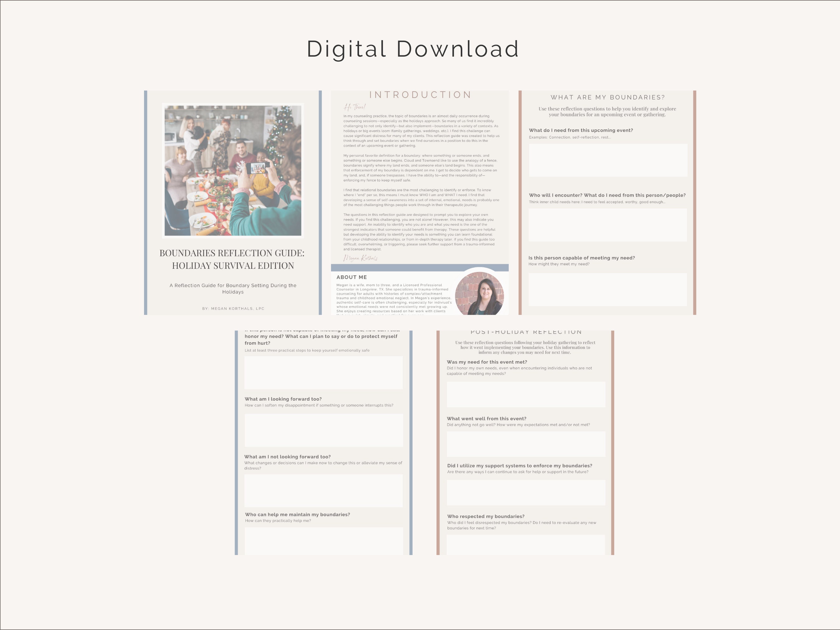Click the "What Are My Boundaries?" page heading

click(607, 97)
